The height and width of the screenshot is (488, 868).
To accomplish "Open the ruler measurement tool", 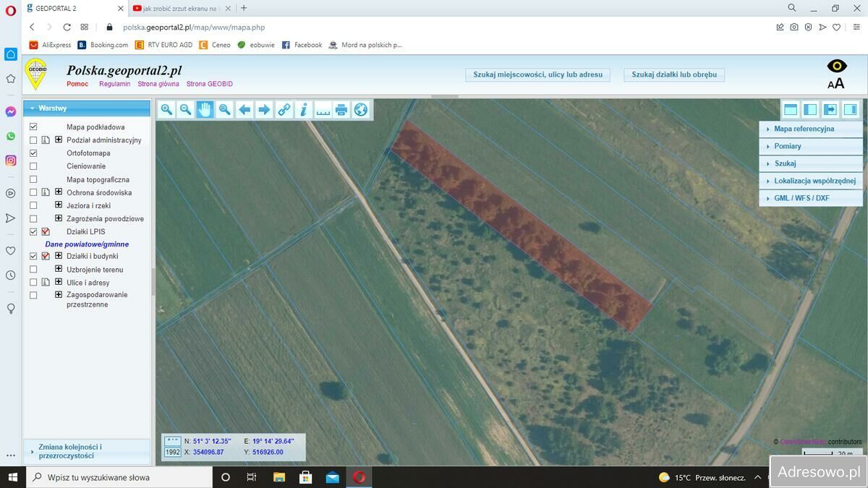I will coord(323,109).
